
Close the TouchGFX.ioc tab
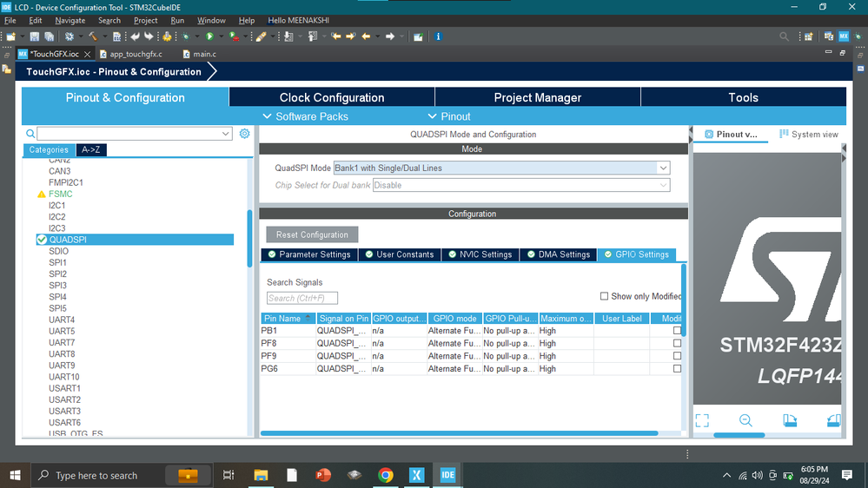[87, 54]
